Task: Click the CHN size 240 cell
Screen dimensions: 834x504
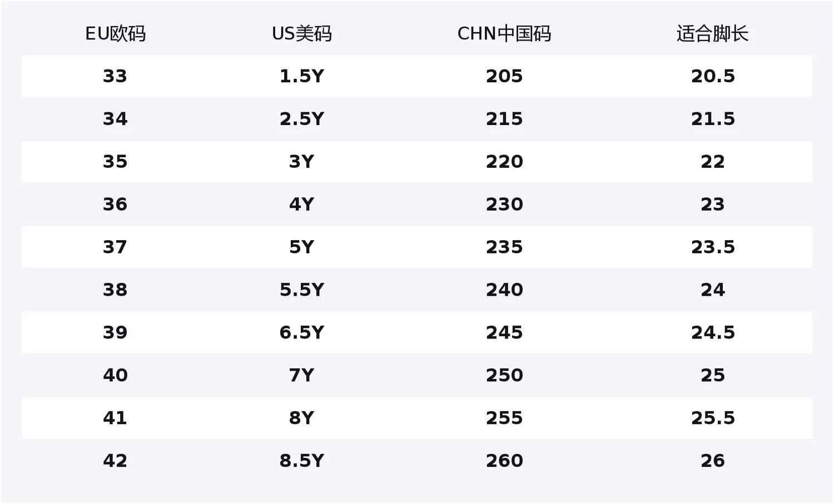Action: click(504, 290)
